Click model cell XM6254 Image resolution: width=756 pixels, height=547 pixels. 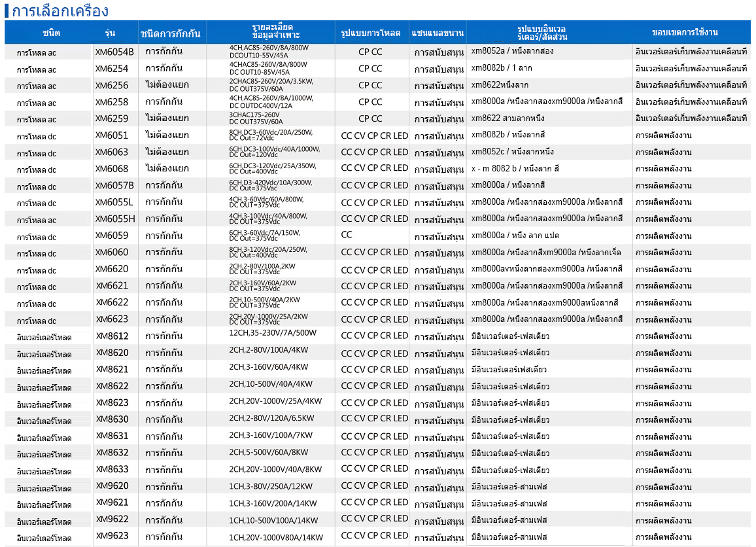pos(112,69)
